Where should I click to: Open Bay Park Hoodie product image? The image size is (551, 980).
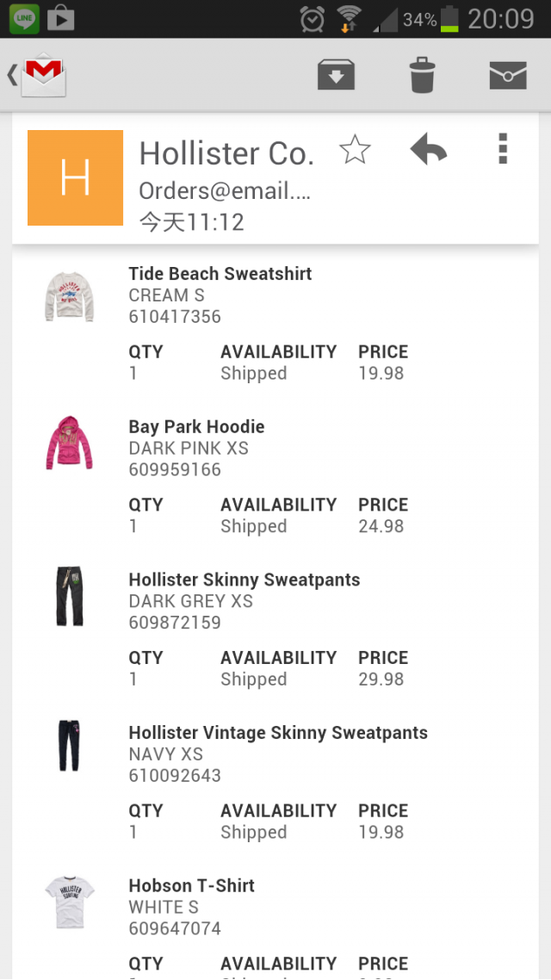[x=69, y=443]
